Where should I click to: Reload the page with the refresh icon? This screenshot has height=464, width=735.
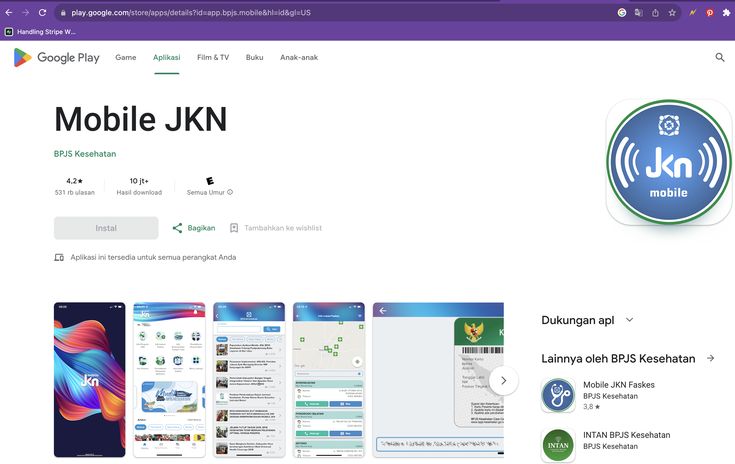(42, 13)
